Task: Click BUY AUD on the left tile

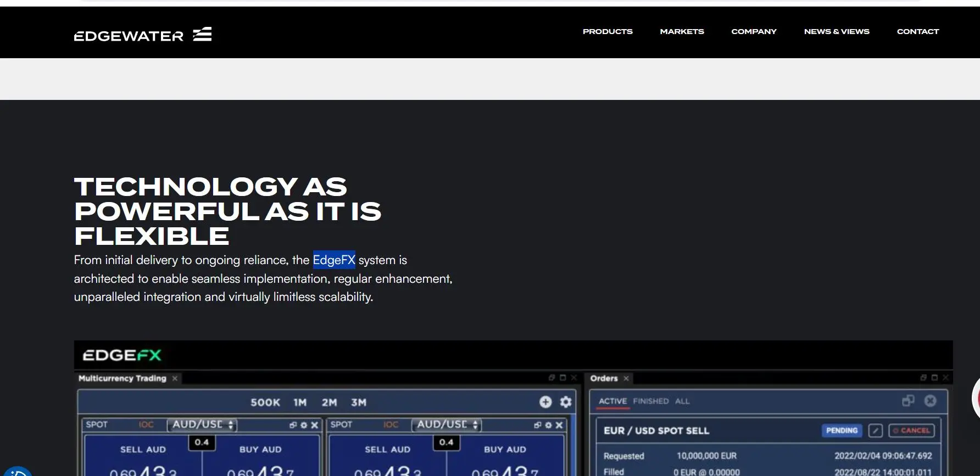Action: click(260, 450)
